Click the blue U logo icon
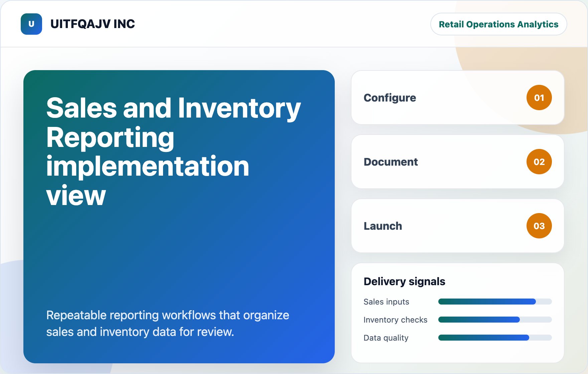Viewport: 588px width, 374px height. click(x=31, y=24)
